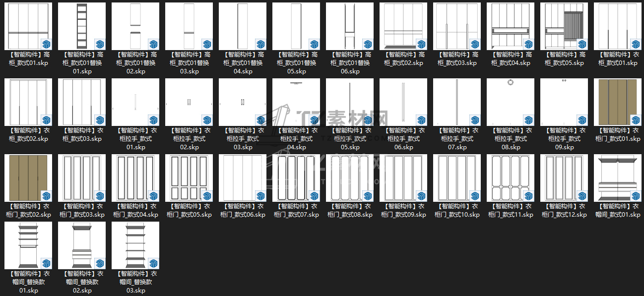This screenshot has height=296, width=644.
Task: Select the 高柜_款式01.skp file thumbnail
Action: click(28, 26)
